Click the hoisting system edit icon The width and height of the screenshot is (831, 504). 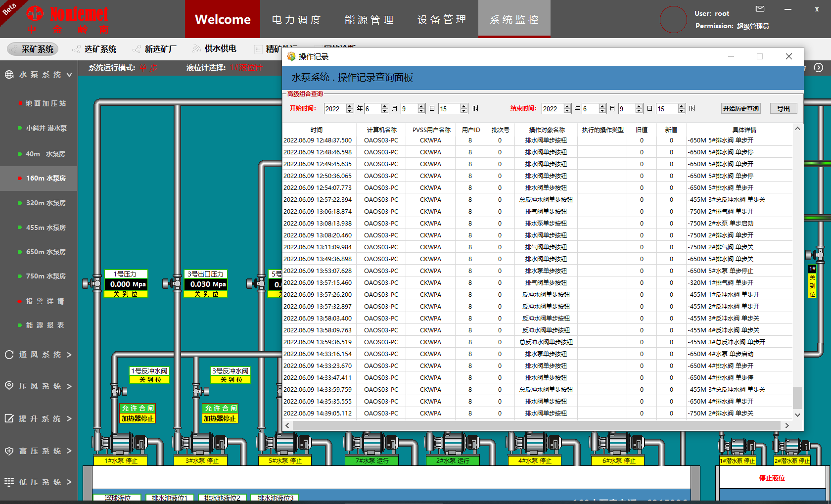coord(9,418)
